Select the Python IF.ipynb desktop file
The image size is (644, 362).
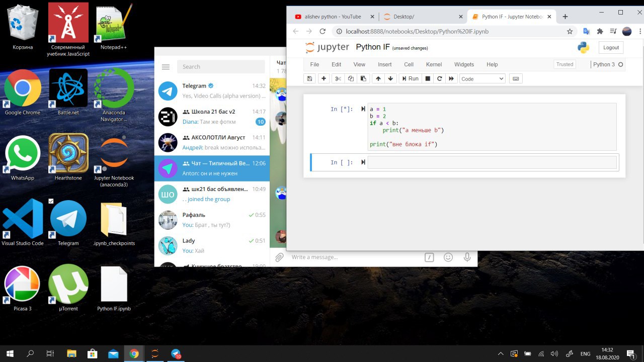point(114,289)
